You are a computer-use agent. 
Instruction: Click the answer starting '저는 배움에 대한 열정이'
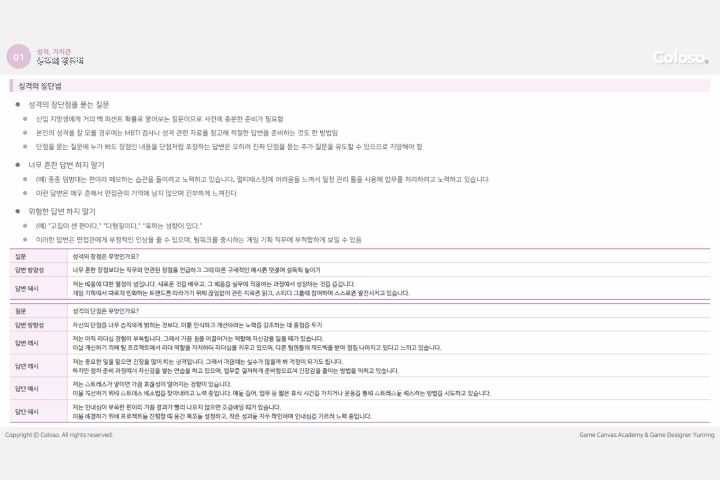(241, 288)
